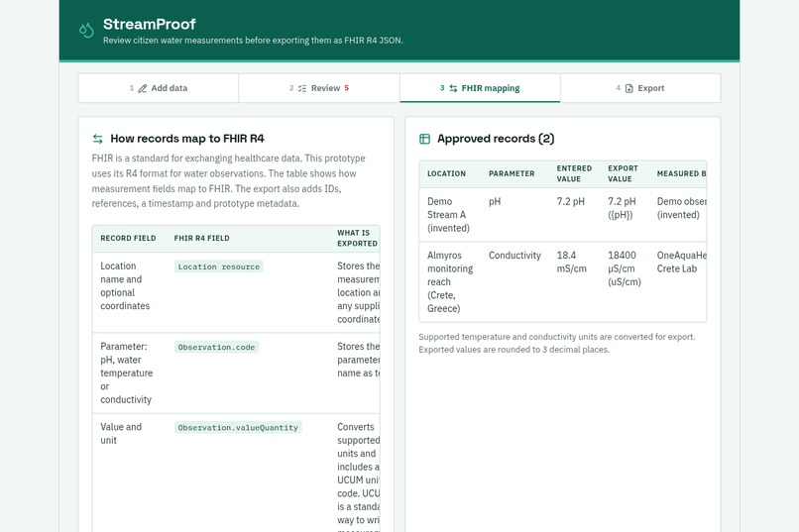
Task: Click the 'Approved records (2)' heading
Action: 496,139
